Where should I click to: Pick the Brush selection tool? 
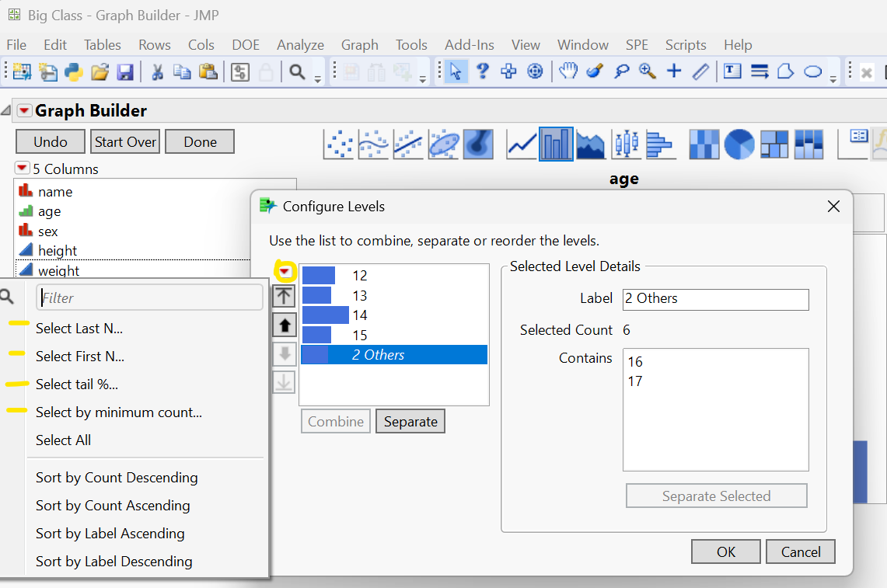click(595, 71)
